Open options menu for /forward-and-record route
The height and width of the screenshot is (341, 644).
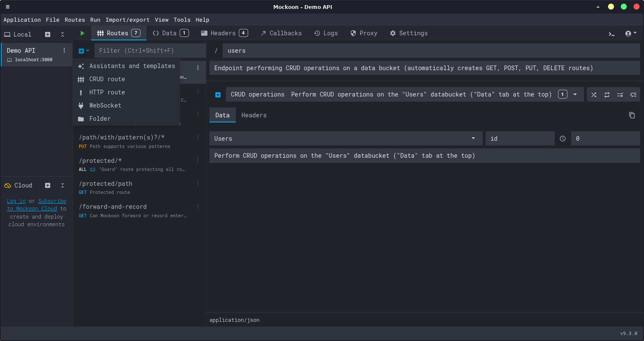point(198,206)
